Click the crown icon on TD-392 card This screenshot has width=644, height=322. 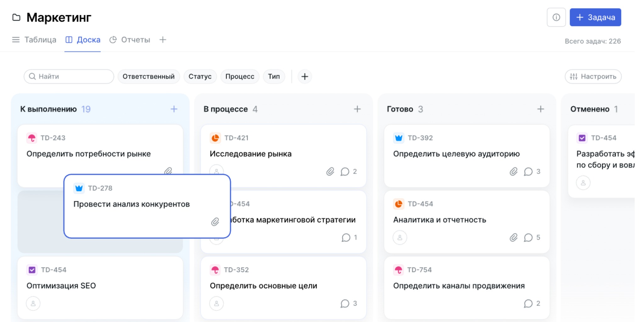pos(398,138)
